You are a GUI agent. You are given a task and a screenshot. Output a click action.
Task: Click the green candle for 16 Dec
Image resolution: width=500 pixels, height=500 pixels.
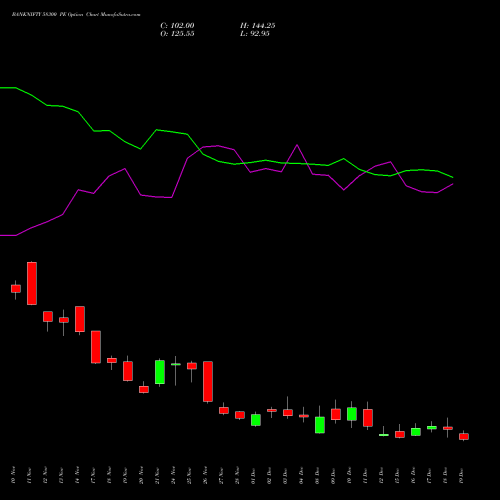(416, 432)
